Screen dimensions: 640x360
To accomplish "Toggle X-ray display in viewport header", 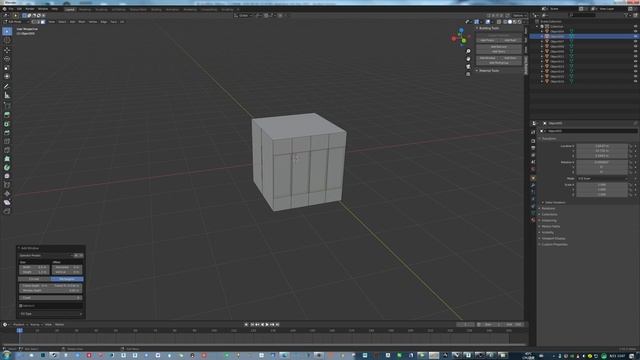I will click(499, 22).
